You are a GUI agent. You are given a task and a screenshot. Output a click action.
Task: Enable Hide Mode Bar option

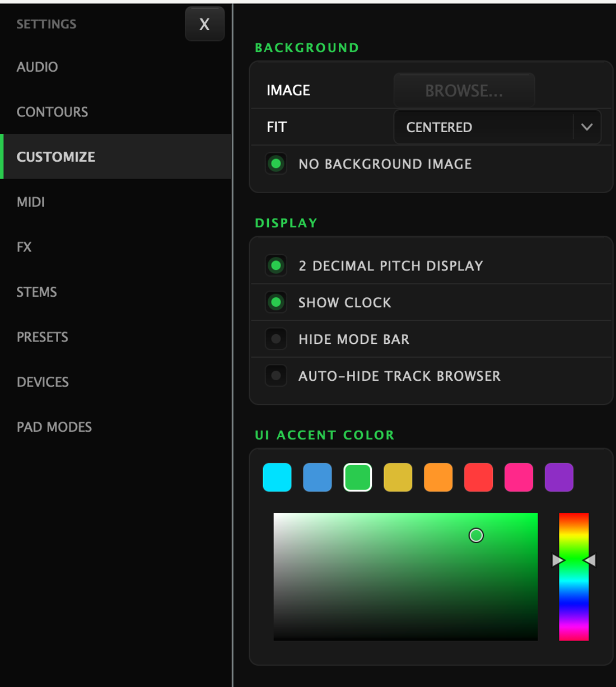(276, 339)
